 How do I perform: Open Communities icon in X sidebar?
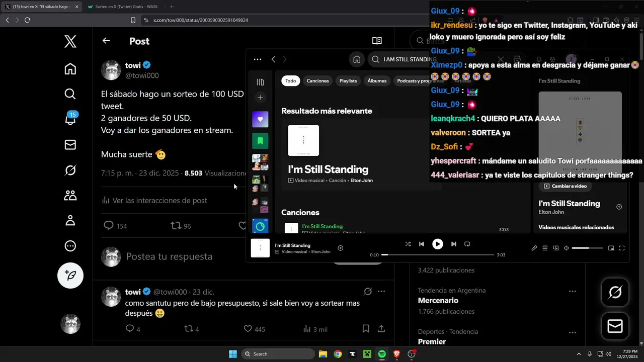click(70, 196)
